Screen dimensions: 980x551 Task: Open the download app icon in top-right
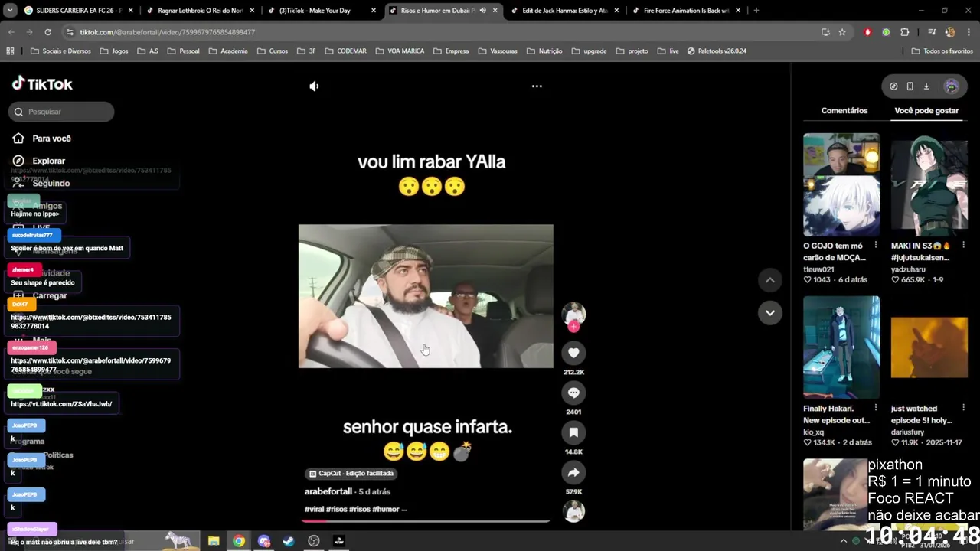pyautogui.click(x=926, y=86)
